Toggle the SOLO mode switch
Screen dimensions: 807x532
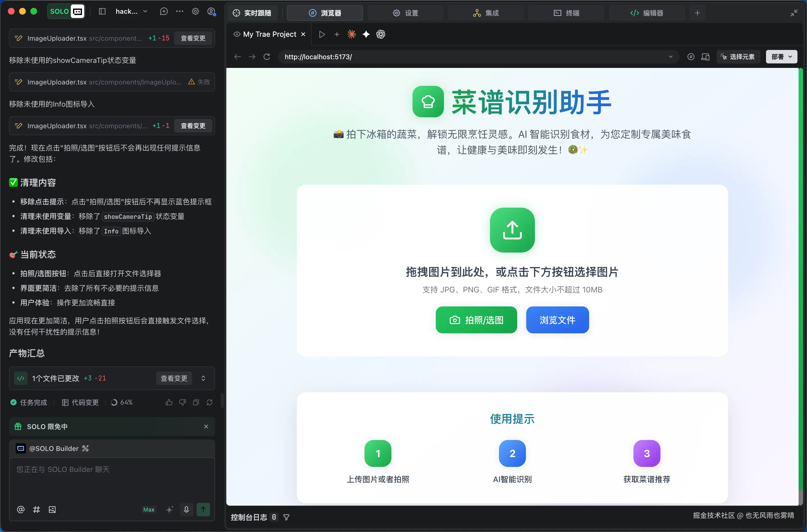(x=66, y=12)
